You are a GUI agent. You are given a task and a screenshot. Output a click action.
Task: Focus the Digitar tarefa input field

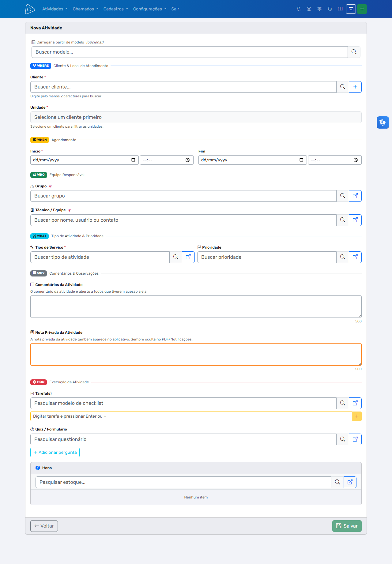click(x=191, y=416)
